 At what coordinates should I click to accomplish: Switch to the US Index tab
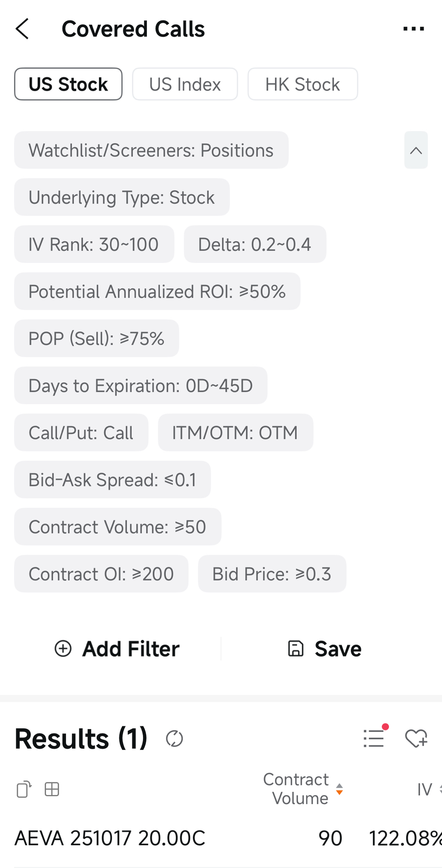pos(185,84)
